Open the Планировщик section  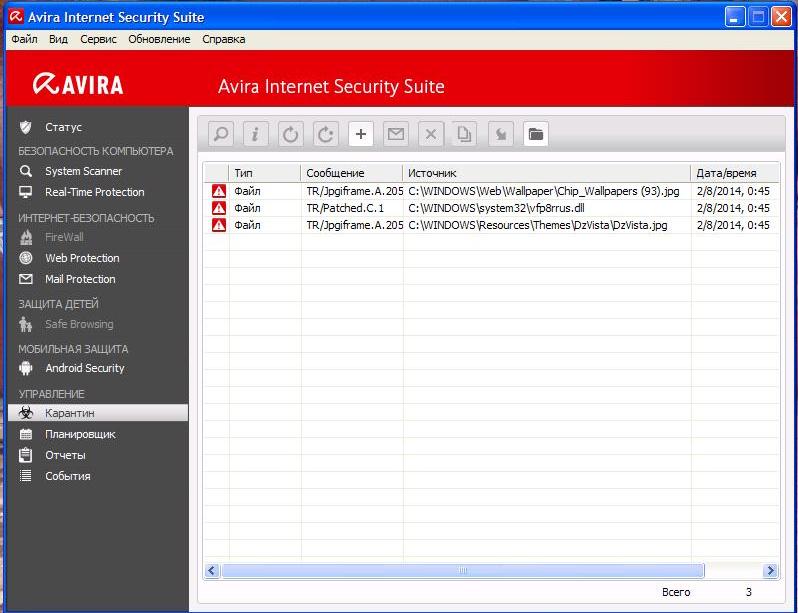click(80, 434)
